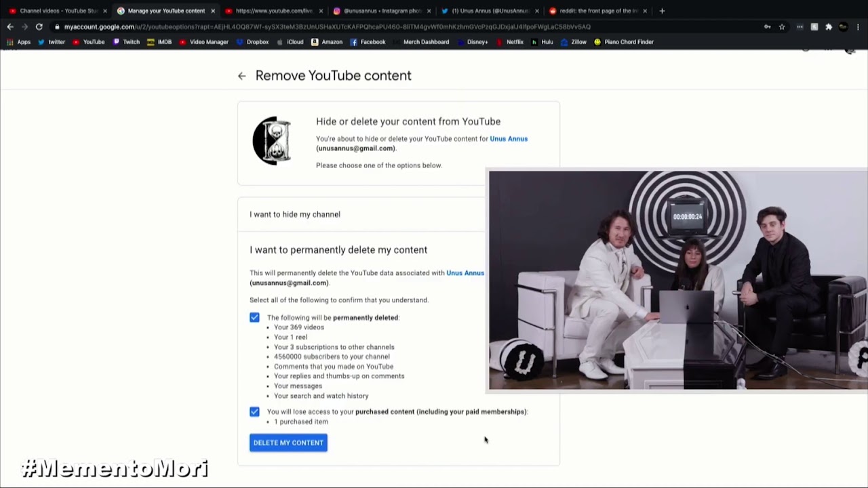Click 'Comments that you made on YouTube'
Image resolution: width=868 pixels, height=488 pixels.
coord(334,367)
